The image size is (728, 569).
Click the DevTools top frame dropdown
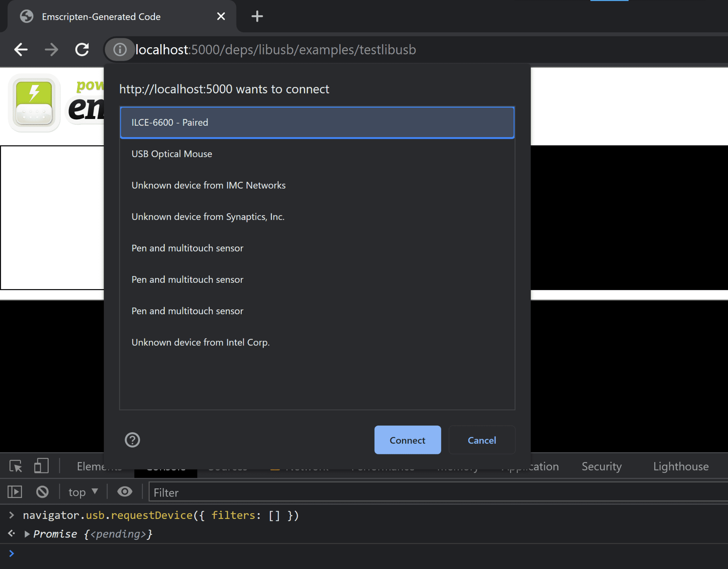pyautogui.click(x=83, y=492)
